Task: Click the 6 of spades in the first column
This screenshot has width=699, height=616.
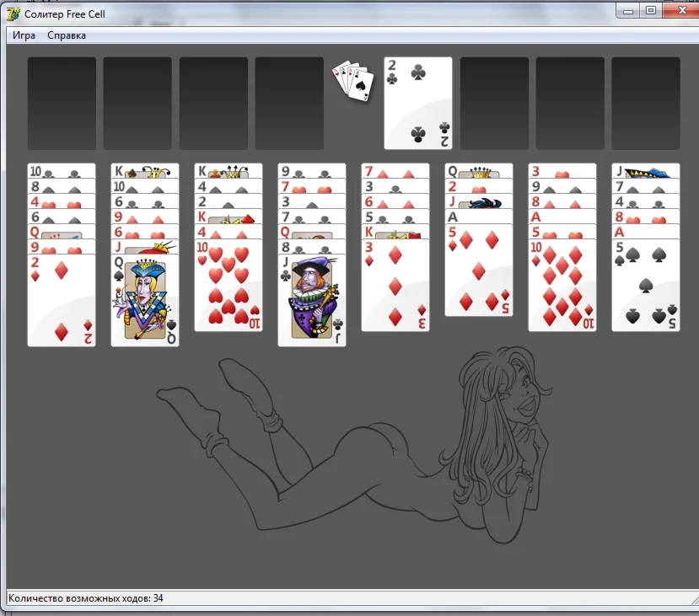Action: tap(62, 217)
